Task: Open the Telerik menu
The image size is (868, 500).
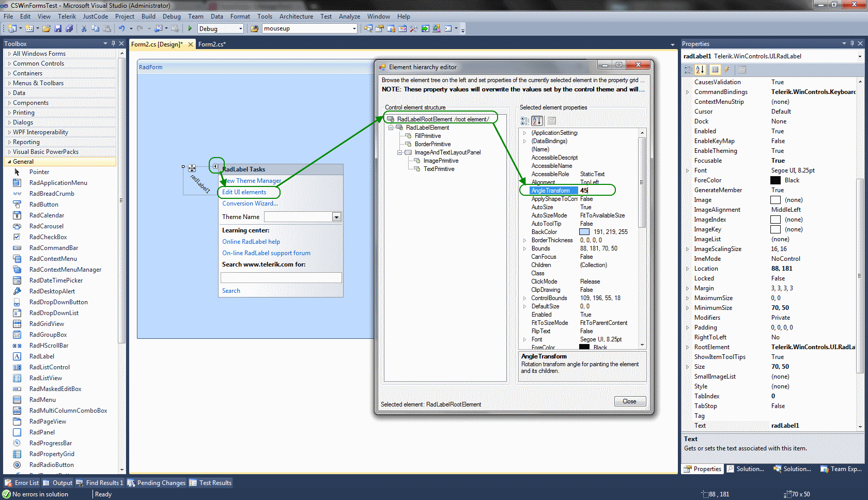Action: point(67,17)
